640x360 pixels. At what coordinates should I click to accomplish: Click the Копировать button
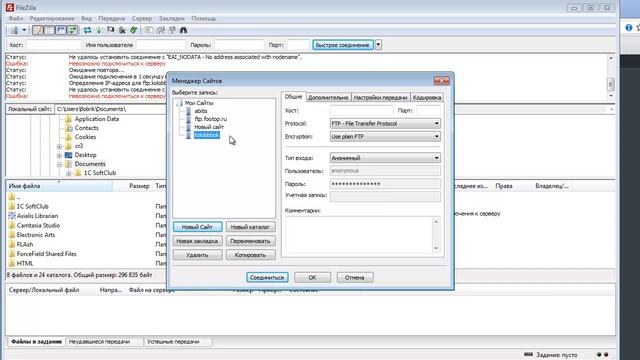[250, 255]
